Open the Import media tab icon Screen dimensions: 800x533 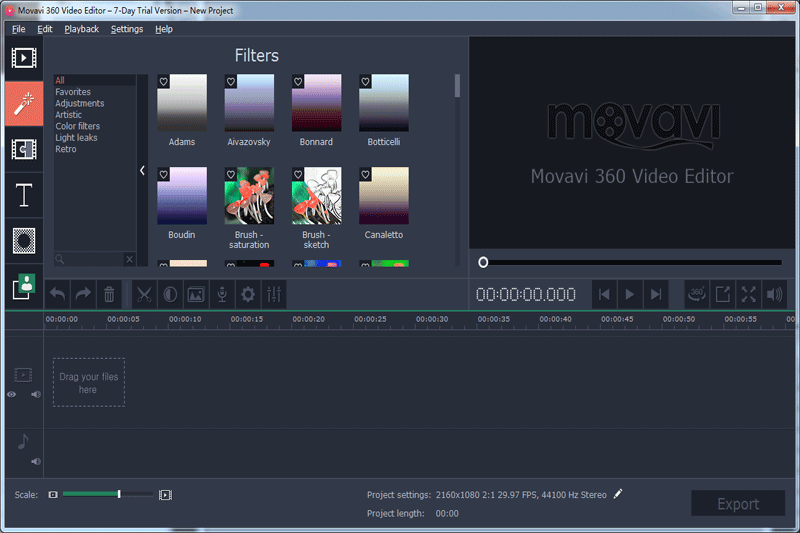coord(24,58)
